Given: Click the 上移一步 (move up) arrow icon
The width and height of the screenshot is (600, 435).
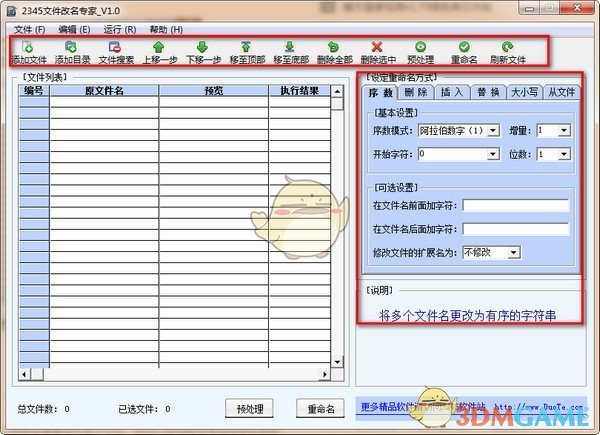Looking at the screenshot, I should 158,47.
